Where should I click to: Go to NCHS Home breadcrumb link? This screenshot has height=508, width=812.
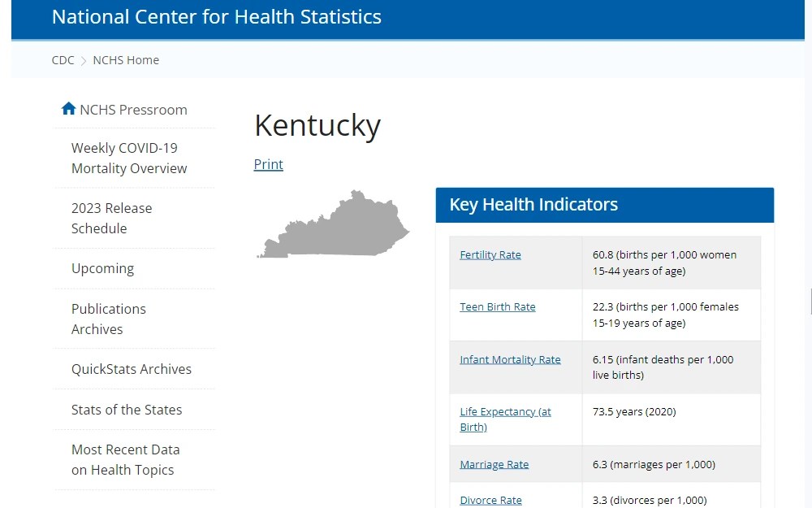tap(125, 60)
